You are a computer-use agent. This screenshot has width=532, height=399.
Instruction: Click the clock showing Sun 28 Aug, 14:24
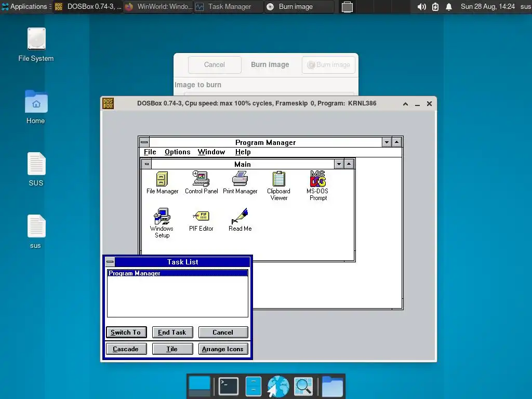click(487, 6)
